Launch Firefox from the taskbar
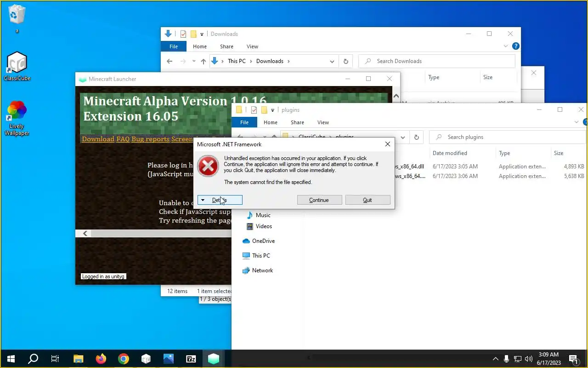Image resolution: width=588 pixels, height=368 pixels. click(x=101, y=359)
